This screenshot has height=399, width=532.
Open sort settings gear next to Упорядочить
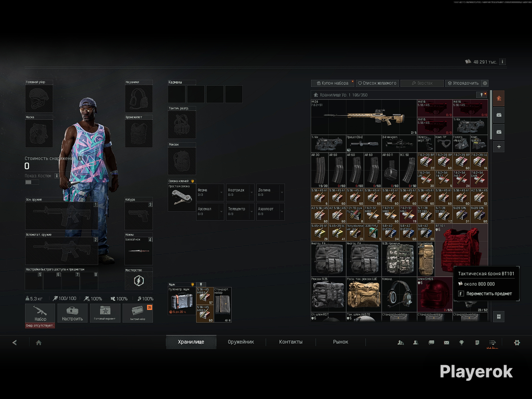click(x=485, y=83)
